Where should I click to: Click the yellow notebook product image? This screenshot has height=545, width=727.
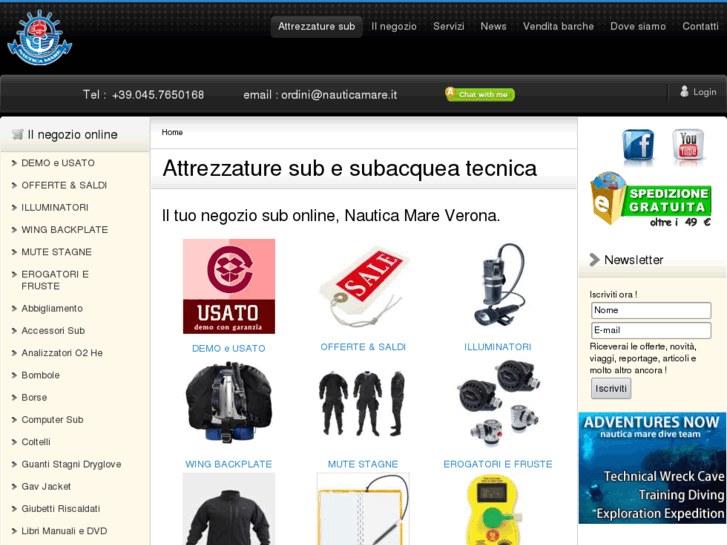tap(363, 509)
